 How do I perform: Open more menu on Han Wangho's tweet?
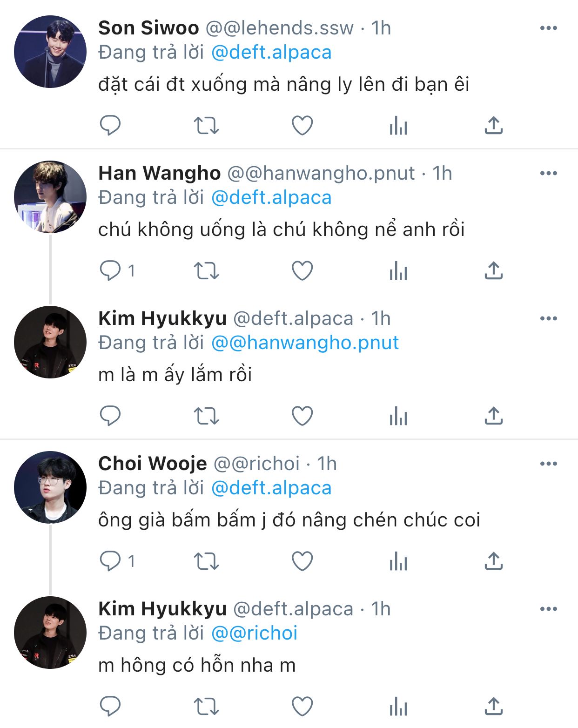549,174
